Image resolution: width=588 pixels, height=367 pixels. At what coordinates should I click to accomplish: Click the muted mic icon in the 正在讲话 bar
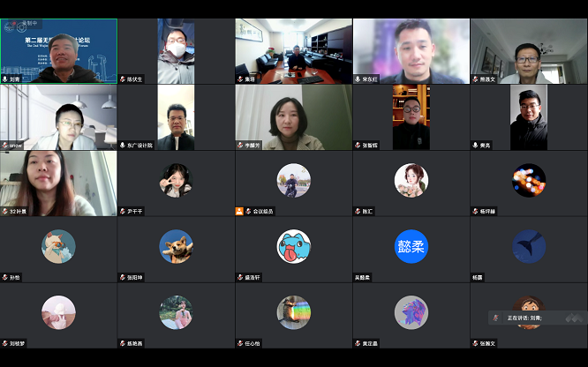click(496, 318)
